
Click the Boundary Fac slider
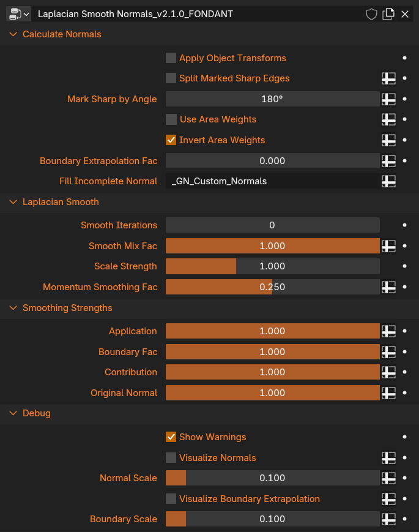pyautogui.click(x=273, y=352)
